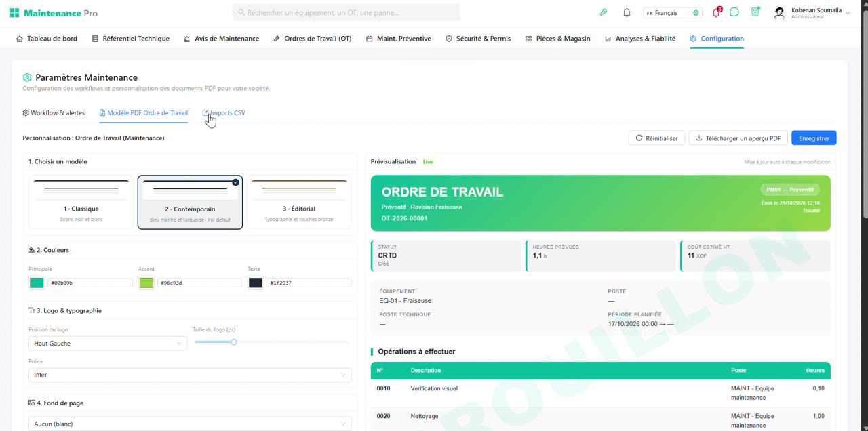The height and width of the screenshot is (431, 868).
Task: Open the Pièces & Magasin menu
Action: (558, 39)
